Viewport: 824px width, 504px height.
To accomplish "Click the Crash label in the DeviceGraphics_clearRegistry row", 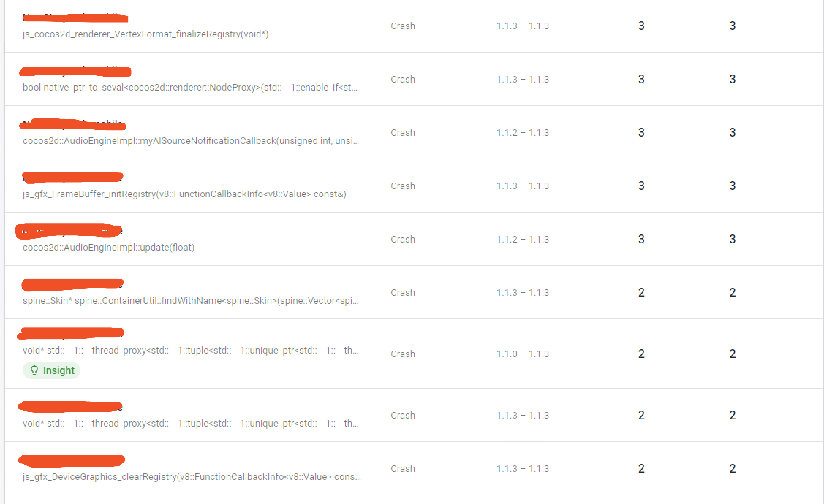I will (402, 469).
